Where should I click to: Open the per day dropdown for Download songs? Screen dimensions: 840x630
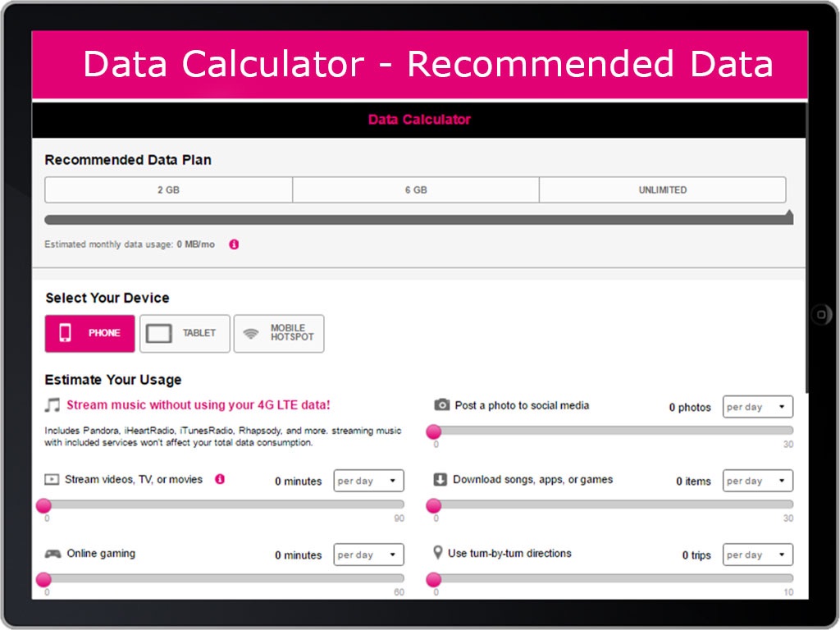point(757,481)
